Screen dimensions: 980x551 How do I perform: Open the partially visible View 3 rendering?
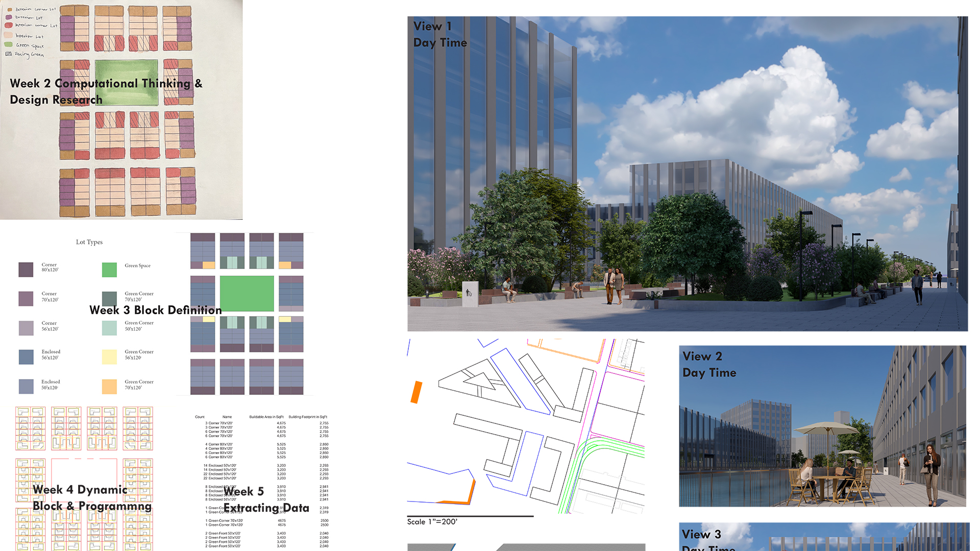tap(823, 537)
